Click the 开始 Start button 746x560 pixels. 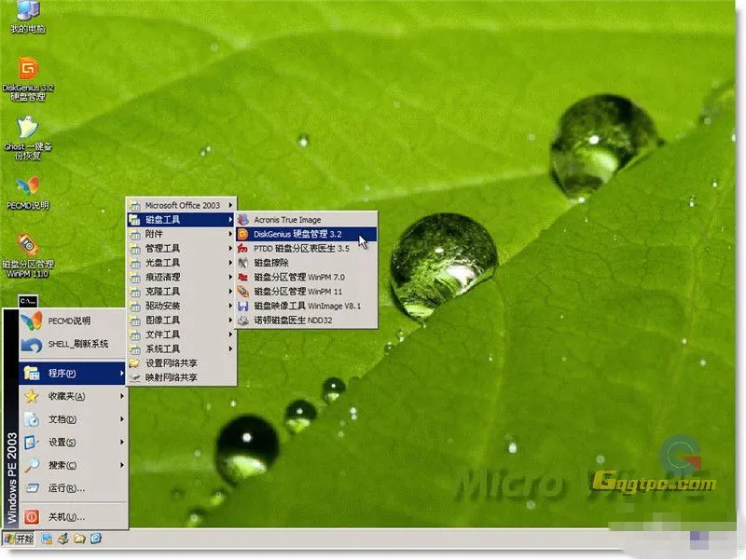[21, 538]
